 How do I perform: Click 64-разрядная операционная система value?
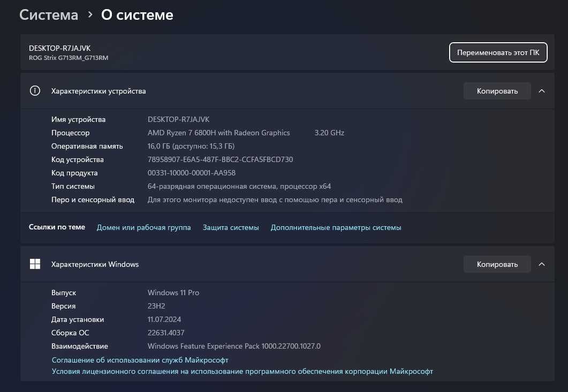click(239, 186)
